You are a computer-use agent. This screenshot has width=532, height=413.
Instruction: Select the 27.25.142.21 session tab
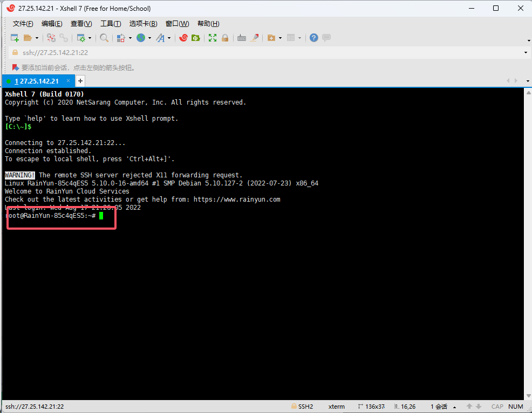(x=38, y=80)
